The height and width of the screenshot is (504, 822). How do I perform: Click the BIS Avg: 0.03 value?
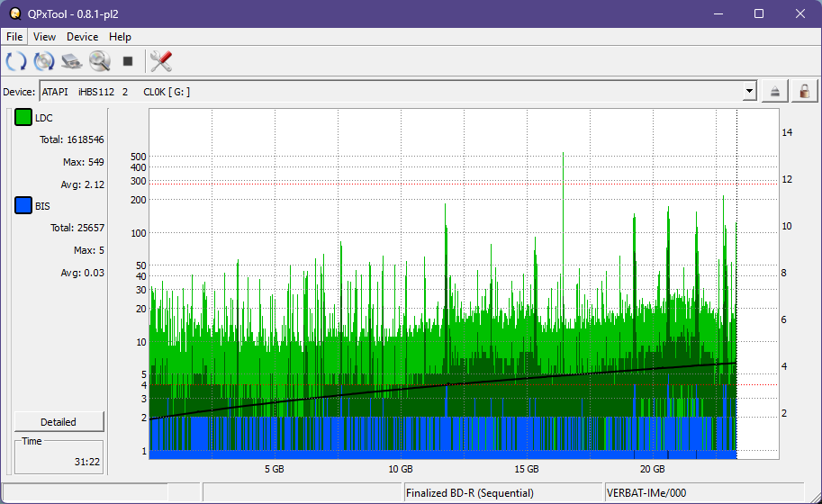(x=82, y=273)
